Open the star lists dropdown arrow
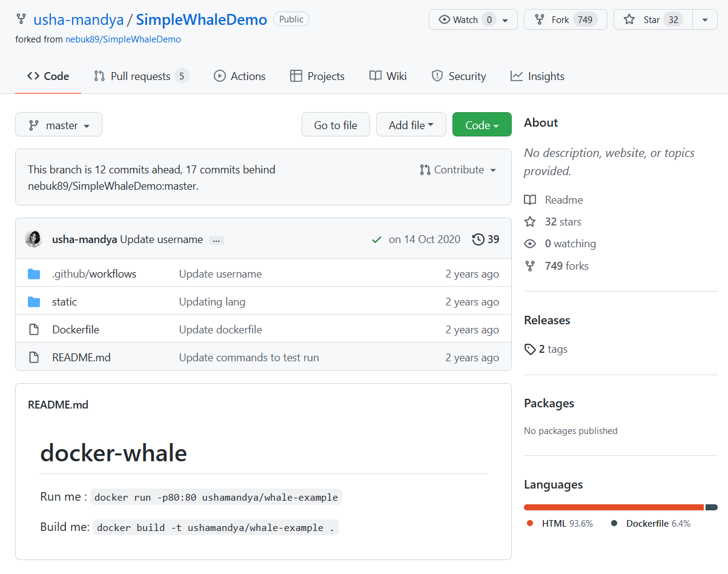728x574 pixels. pos(705,19)
